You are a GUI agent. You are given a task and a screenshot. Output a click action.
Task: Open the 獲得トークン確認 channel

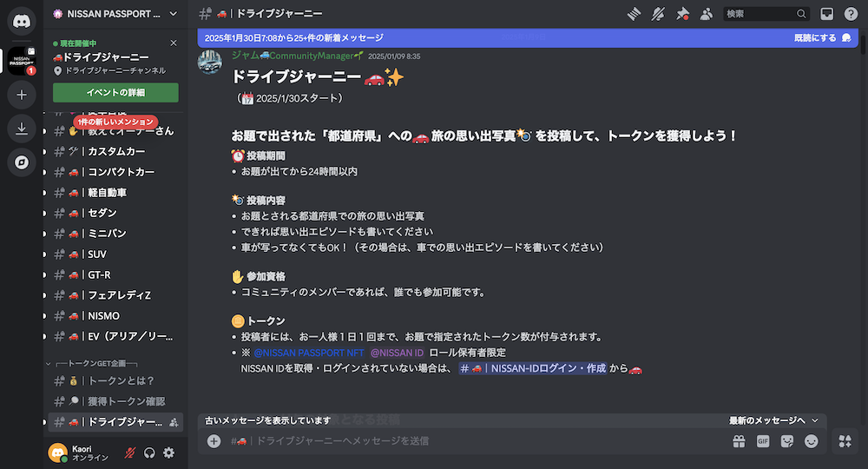115,401
